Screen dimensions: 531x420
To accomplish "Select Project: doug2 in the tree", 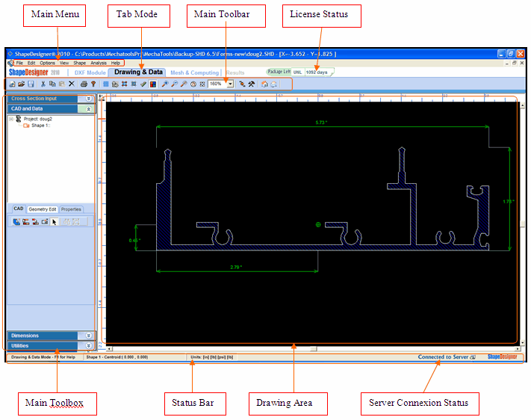I will coord(38,119).
